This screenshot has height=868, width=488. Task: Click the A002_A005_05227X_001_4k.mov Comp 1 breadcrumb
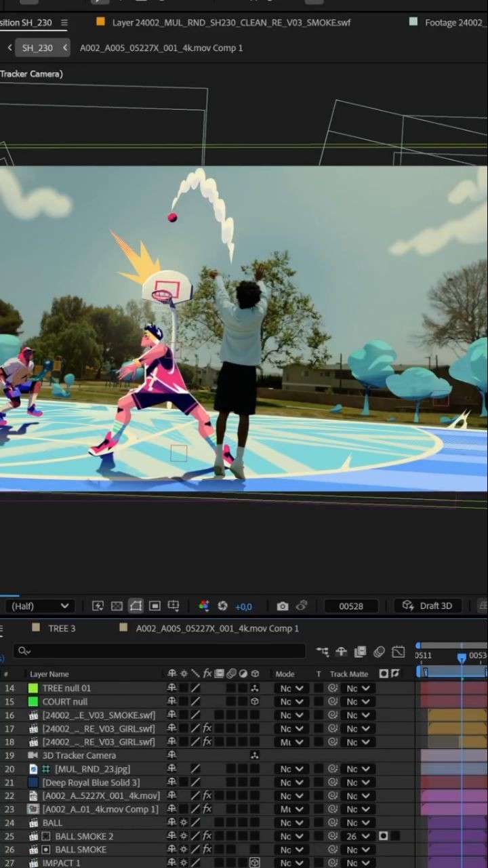[161, 47]
